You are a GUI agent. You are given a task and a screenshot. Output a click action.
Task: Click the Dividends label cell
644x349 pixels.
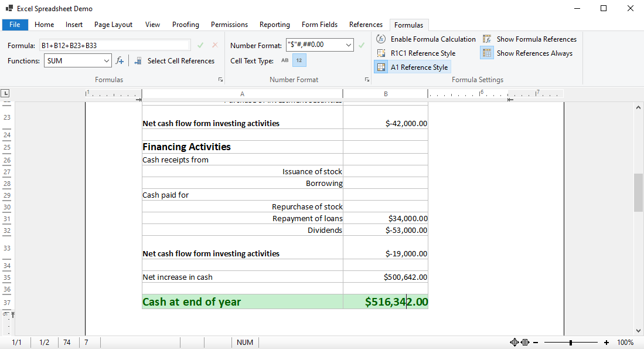click(x=243, y=230)
